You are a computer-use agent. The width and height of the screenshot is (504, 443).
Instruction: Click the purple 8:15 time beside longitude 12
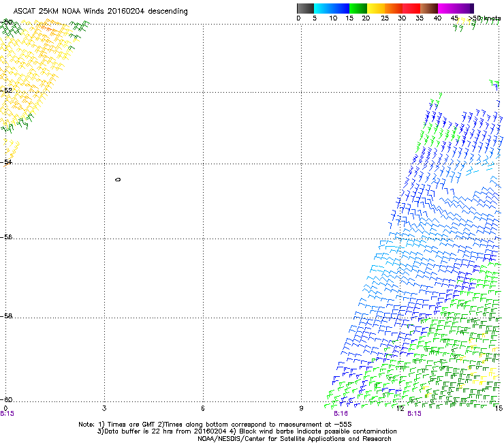[414, 414]
